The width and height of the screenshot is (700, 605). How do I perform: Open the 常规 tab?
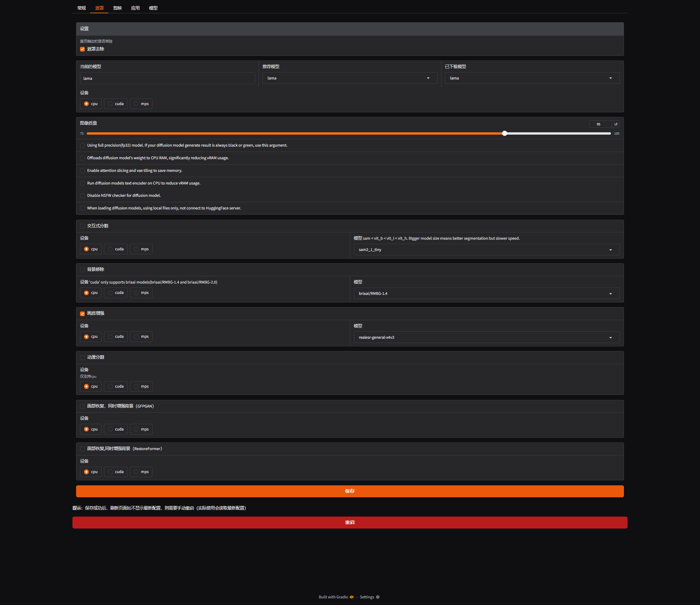[x=81, y=8]
